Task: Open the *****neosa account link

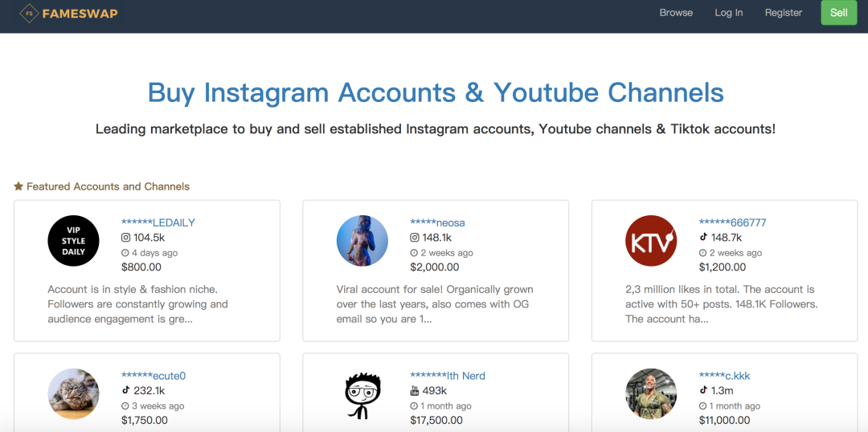Action: point(437,222)
